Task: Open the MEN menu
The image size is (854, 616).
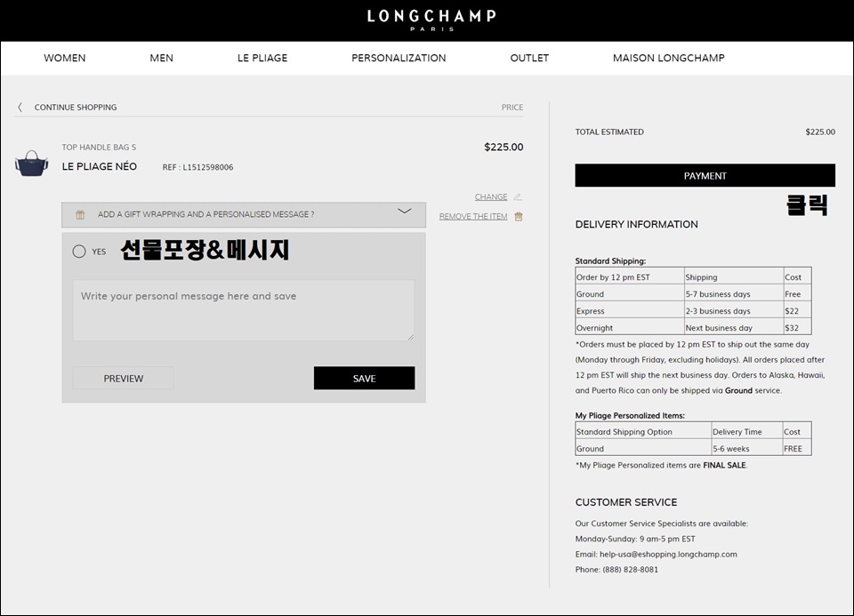Action: [x=162, y=59]
